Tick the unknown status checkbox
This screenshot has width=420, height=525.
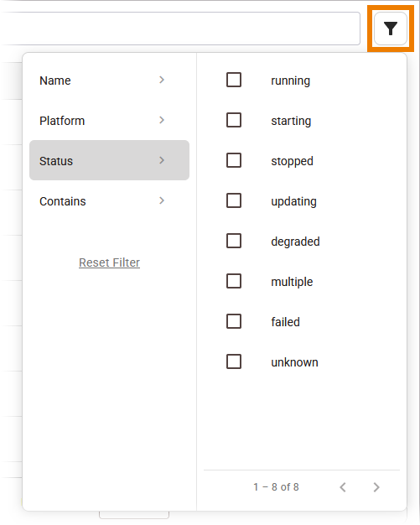click(x=234, y=362)
